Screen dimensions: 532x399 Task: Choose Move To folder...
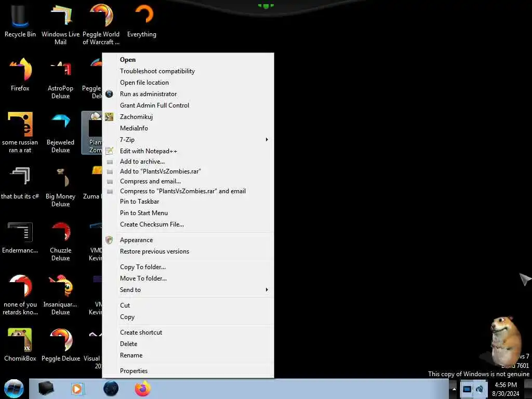click(188, 278)
